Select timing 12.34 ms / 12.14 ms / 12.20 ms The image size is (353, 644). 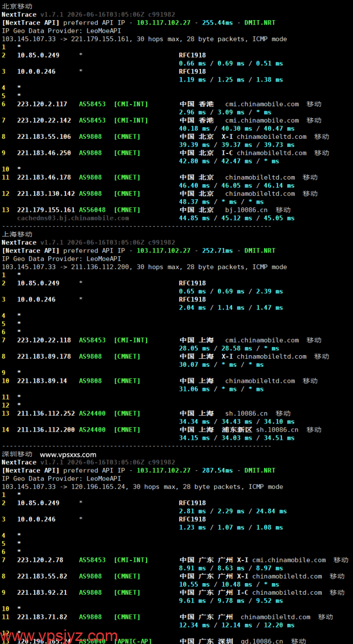[237, 625]
